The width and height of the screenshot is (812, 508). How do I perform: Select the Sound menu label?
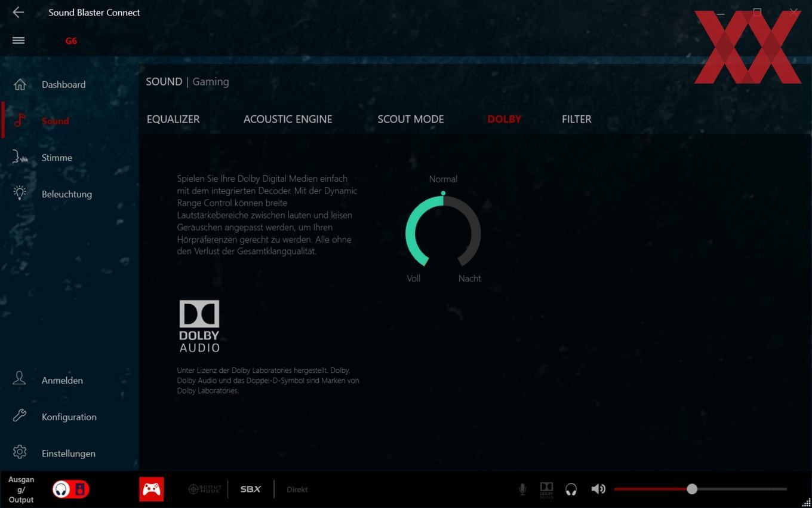tap(55, 121)
